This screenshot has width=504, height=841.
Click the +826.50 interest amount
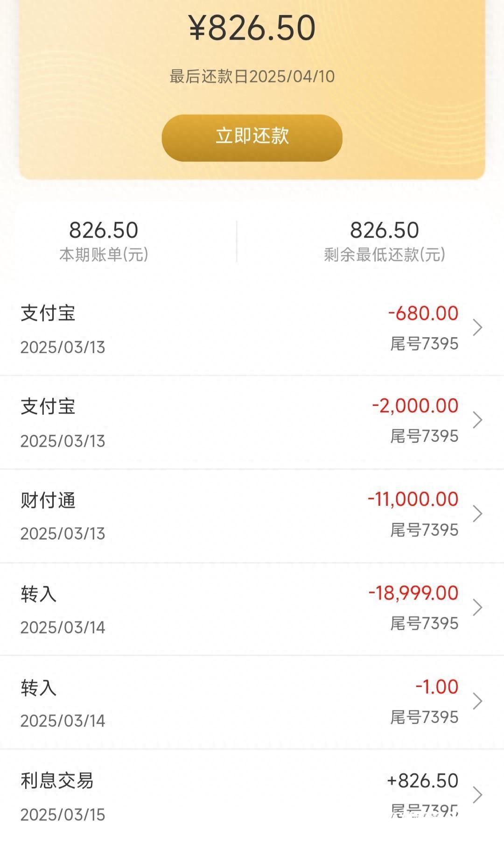point(422,781)
